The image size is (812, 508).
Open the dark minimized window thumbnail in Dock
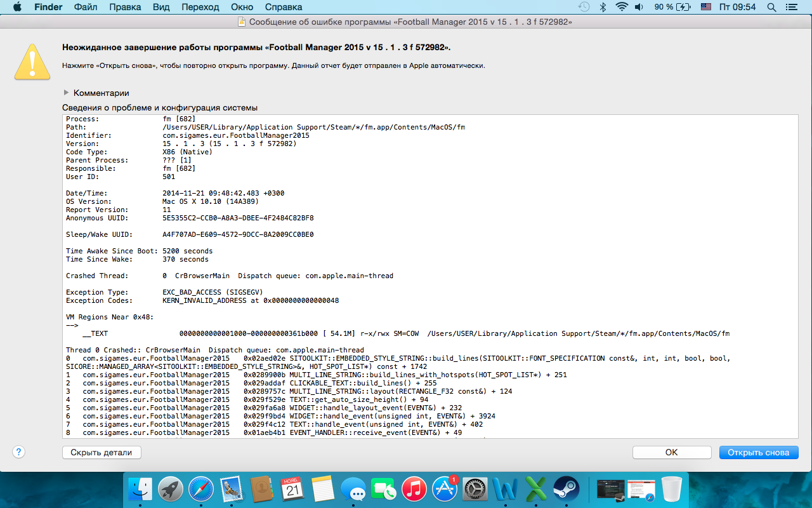pos(610,490)
